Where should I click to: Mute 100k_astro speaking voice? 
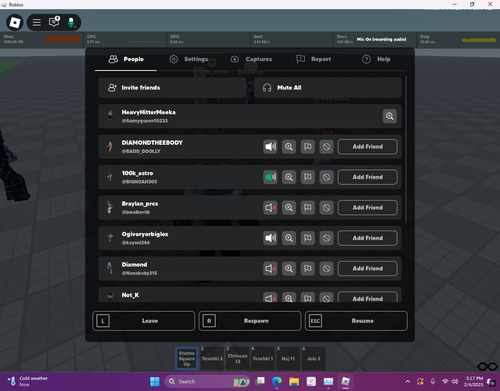270,177
